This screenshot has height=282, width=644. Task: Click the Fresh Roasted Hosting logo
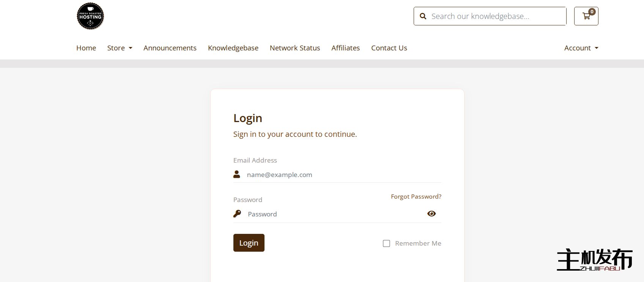coord(90,16)
